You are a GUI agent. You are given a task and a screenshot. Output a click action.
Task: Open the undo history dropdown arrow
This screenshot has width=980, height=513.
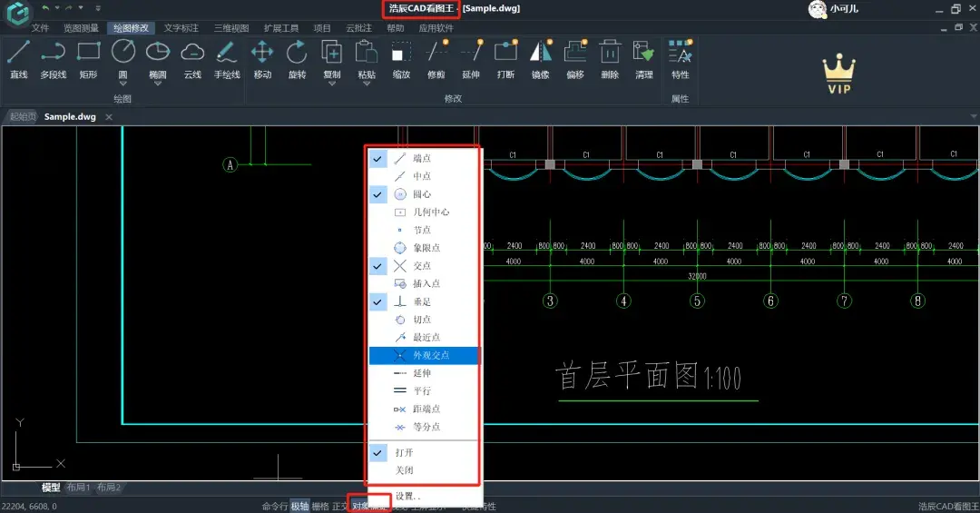pyautogui.click(x=57, y=8)
